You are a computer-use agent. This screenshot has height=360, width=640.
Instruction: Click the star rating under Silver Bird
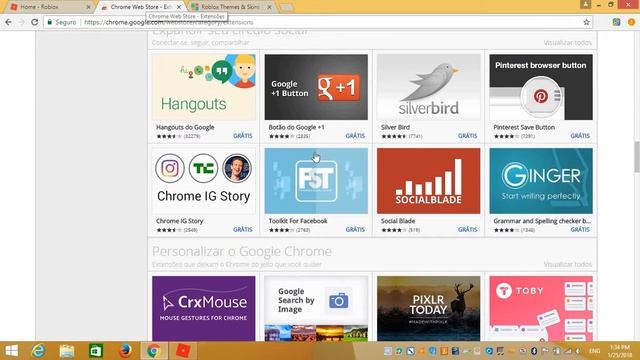point(393,136)
